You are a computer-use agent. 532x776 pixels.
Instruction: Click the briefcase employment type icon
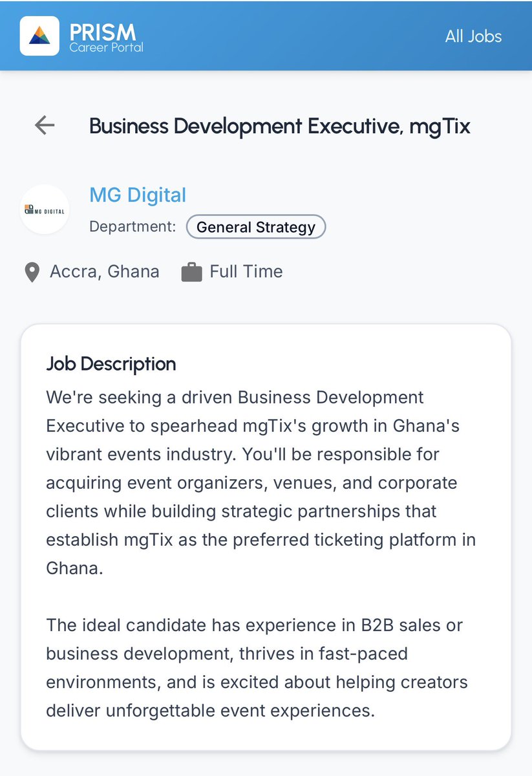coord(191,272)
